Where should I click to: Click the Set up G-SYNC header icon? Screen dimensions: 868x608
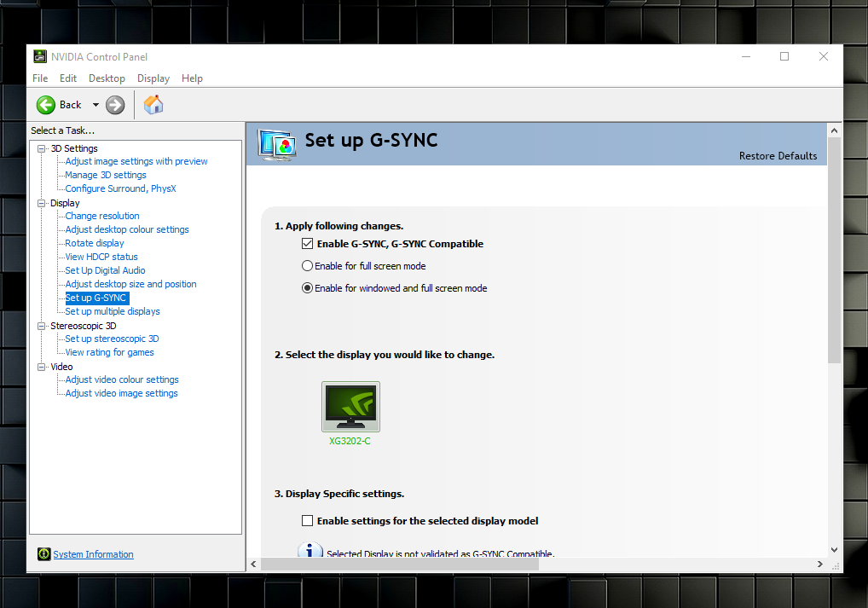pyautogui.click(x=277, y=144)
